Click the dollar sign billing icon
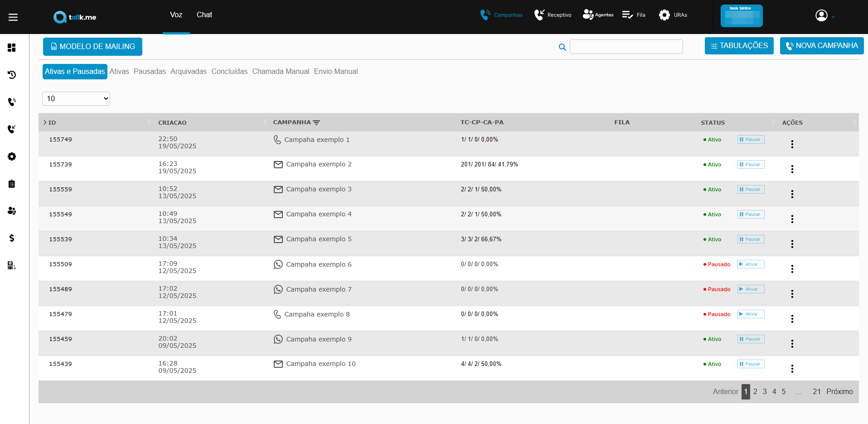Screen dimensions: 868x424 (12, 238)
